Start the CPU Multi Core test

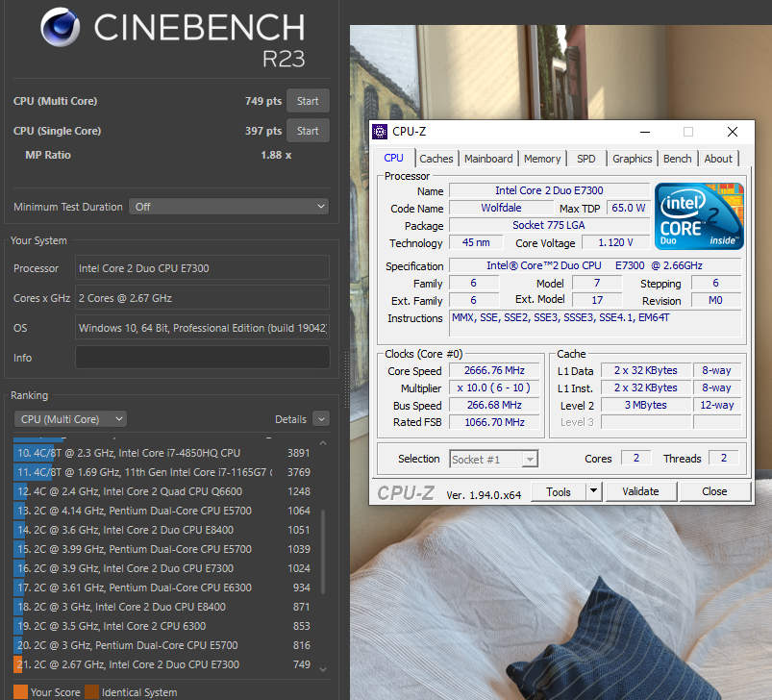click(x=308, y=101)
